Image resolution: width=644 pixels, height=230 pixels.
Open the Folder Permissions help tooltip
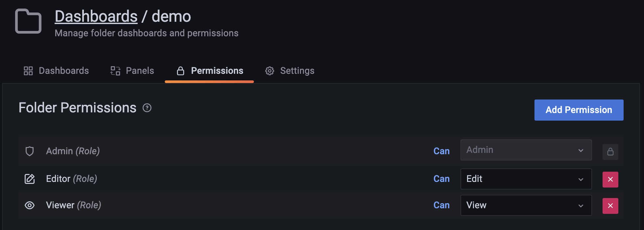click(x=147, y=108)
